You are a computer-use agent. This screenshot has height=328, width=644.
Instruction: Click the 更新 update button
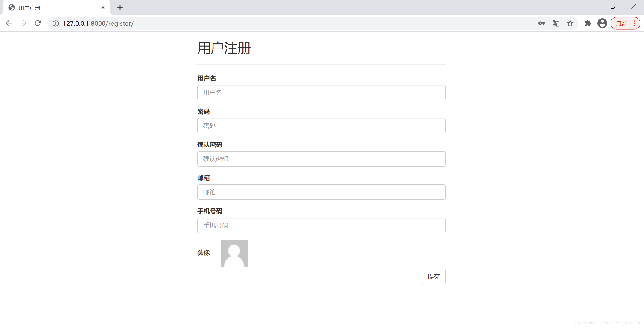[x=622, y=23]
